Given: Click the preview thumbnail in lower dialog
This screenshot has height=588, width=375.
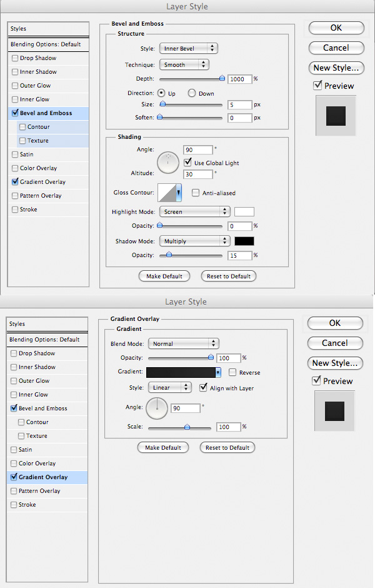Looking at the screenshot, I should click(334, 411).
